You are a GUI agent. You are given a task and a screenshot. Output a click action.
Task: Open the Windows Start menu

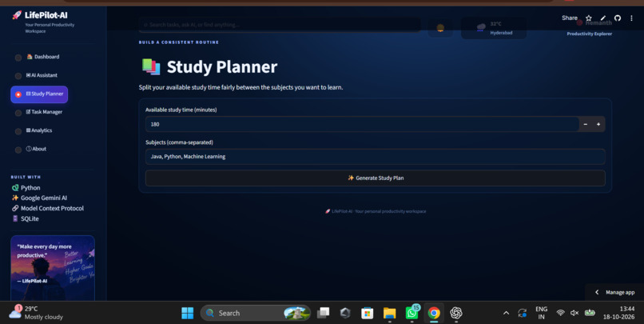(x=187, y=314)
